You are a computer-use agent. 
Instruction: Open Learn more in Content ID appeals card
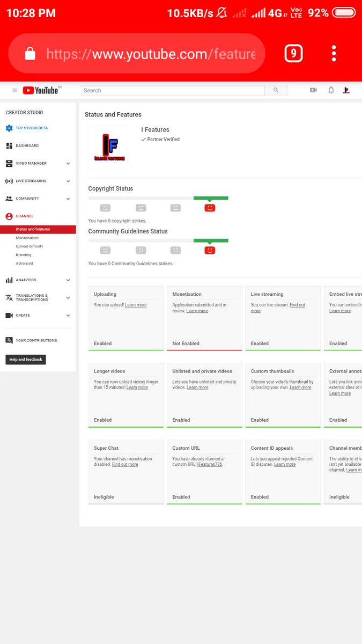click(x=285, y=464)
